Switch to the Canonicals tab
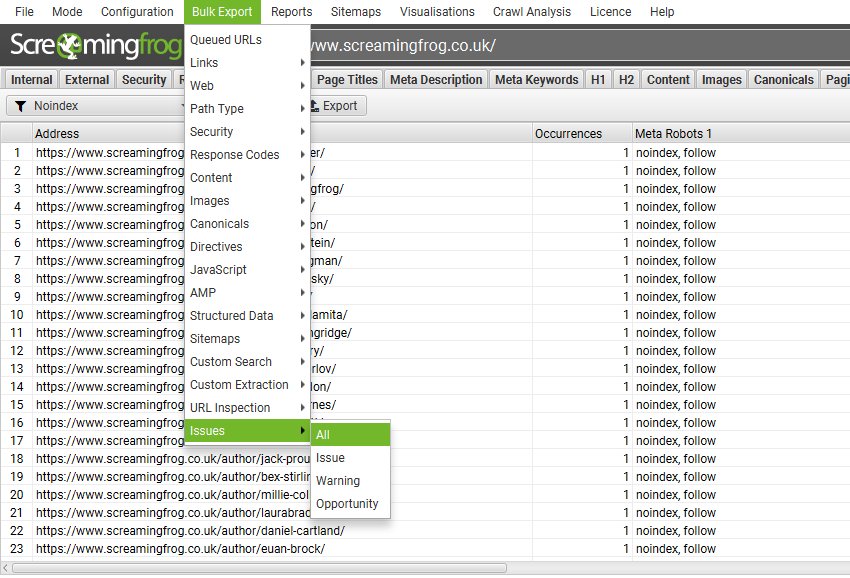The image size is (850, 578). [783, 80]
